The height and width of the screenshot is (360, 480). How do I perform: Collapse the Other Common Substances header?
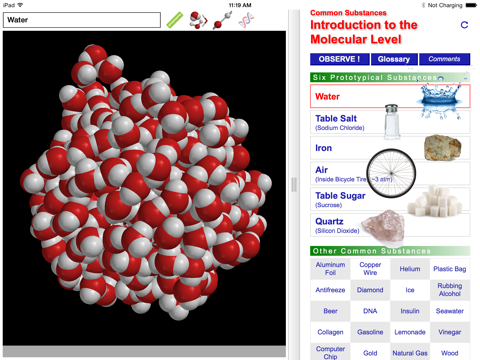click(390, 251)
